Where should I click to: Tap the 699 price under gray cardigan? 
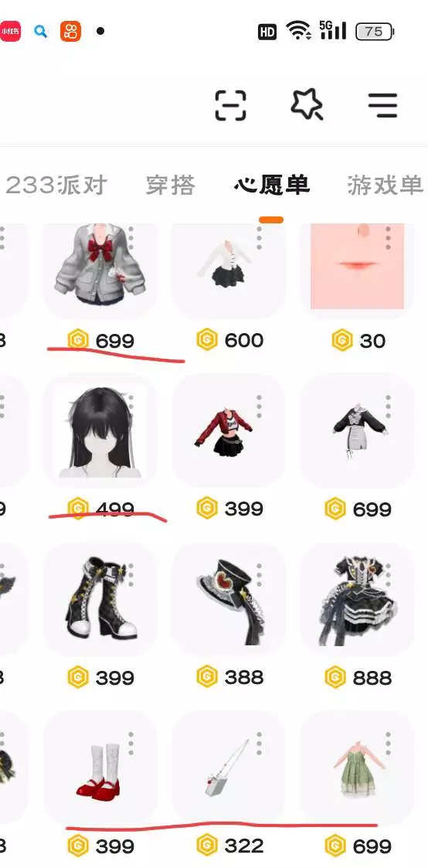[115, 340]
